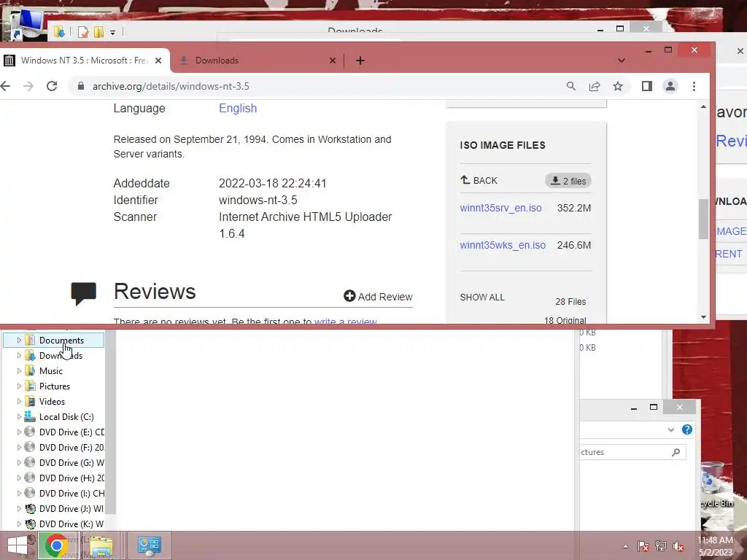Screen dimensions: 747x560
Task: Go back to the previous page in Chrome
Action: click(5, 86)
